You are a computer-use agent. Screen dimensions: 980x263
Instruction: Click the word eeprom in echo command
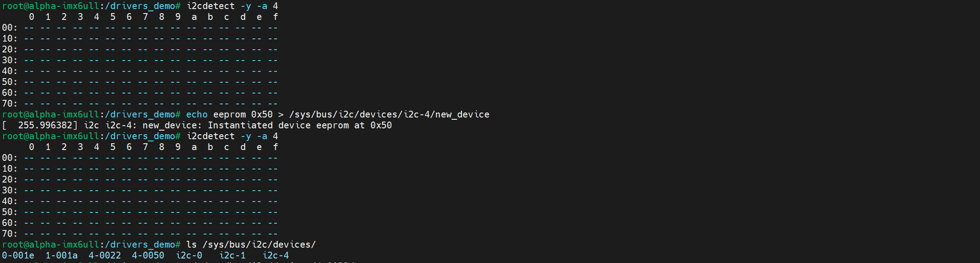pos(229,115)
